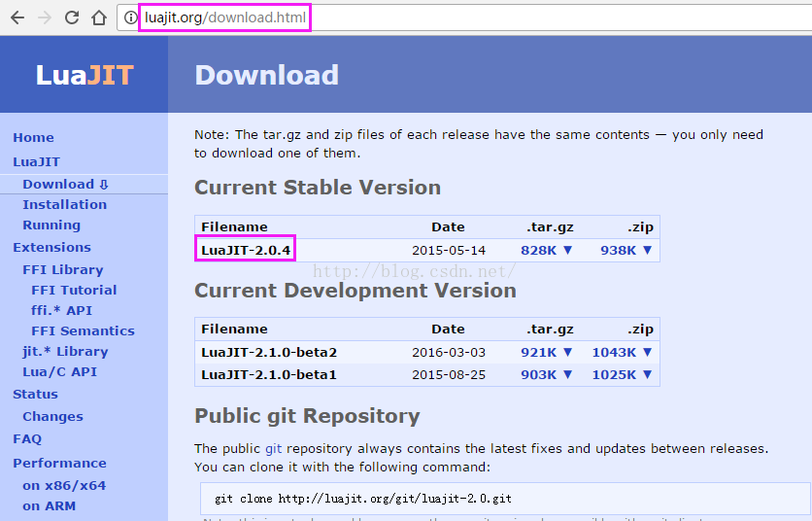Click the 2016-03-03 date cell
This screenshot has height=521, width=812.
(x=449, y=352)
